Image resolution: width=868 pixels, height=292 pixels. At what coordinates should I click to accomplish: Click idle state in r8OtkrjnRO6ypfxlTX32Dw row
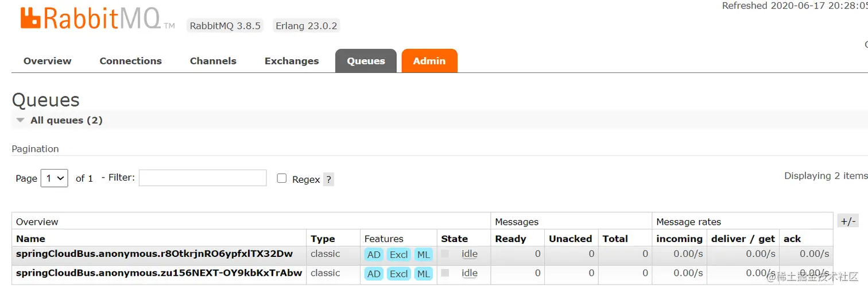pos(470,254)
